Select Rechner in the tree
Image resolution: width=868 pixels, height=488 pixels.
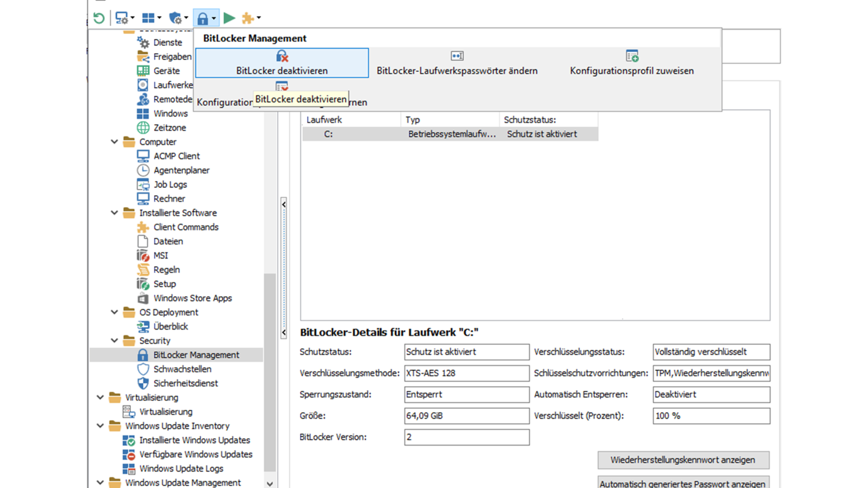tap(169, 199)
